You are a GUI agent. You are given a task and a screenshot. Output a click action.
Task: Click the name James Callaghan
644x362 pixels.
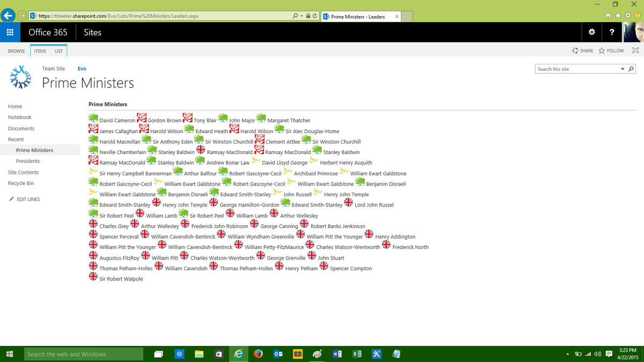click(x=119, y=131)
